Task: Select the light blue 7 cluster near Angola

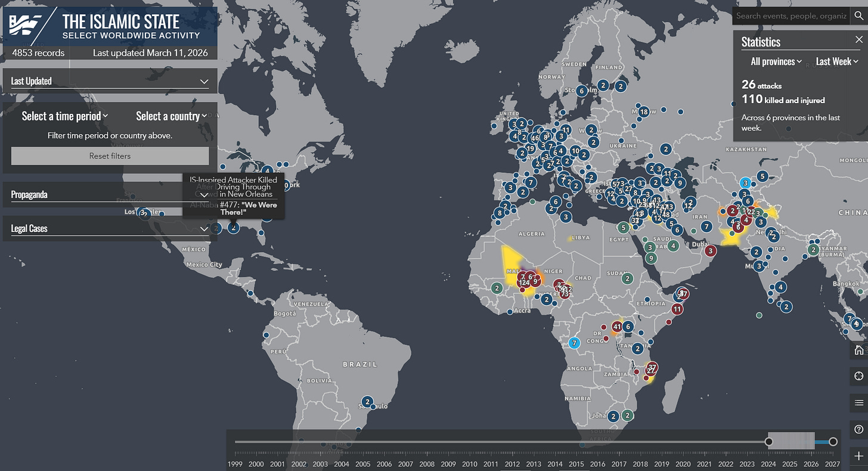Action: coord(574,343)
